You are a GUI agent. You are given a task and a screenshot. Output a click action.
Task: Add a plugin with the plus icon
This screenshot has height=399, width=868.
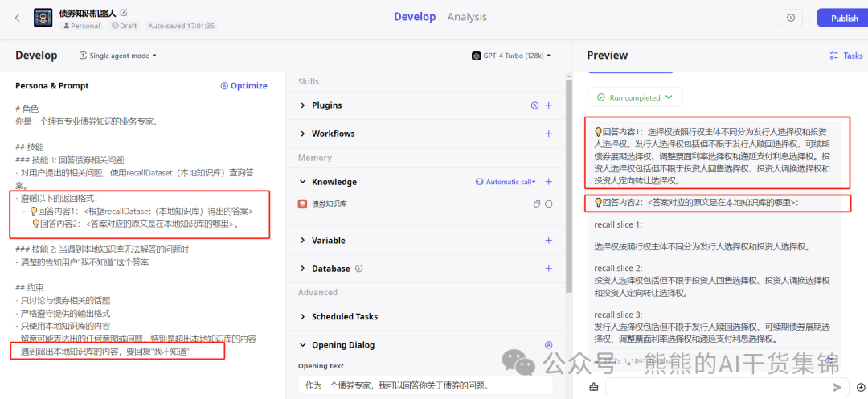tap(549, 105)
